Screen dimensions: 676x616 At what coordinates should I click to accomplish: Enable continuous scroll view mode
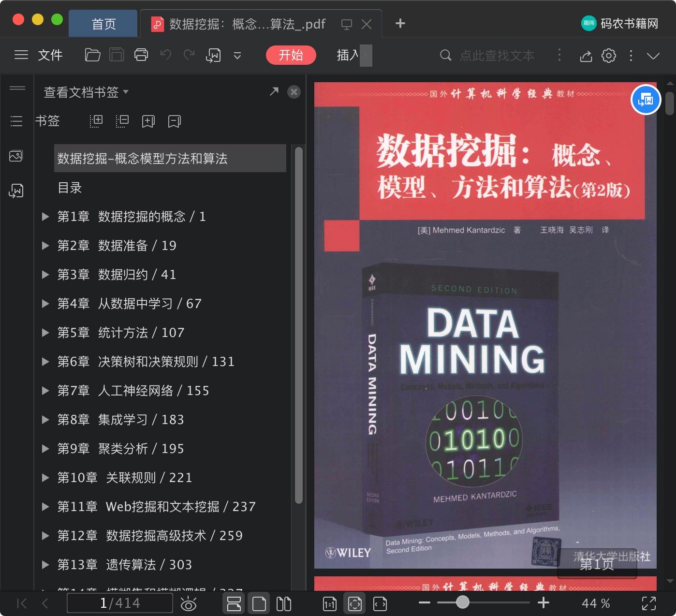[234, 603]
